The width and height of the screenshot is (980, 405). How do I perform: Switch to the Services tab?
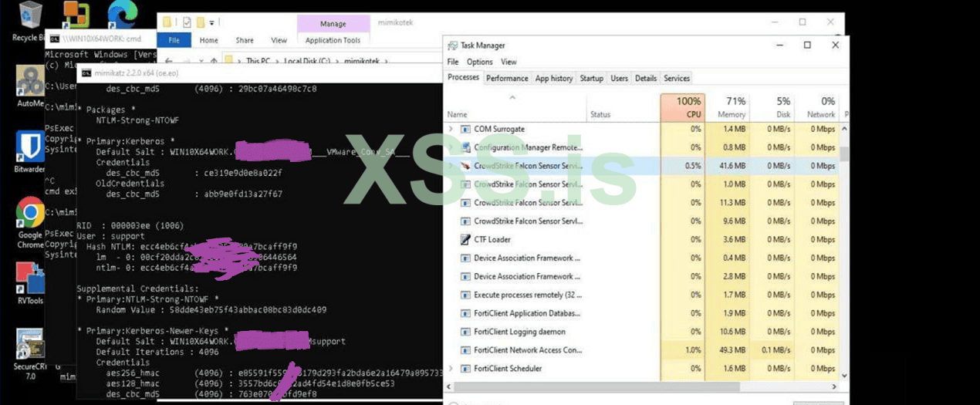[x=677, y=78]
